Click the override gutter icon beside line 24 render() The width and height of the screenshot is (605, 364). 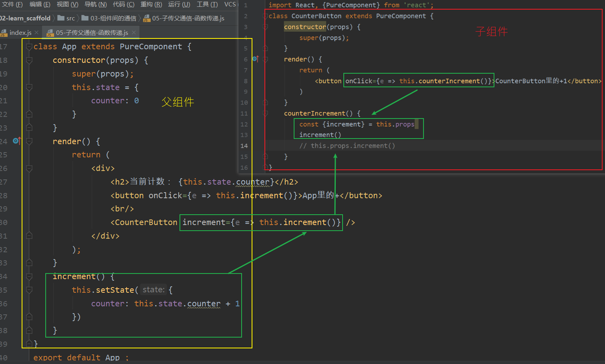[16, 141]
